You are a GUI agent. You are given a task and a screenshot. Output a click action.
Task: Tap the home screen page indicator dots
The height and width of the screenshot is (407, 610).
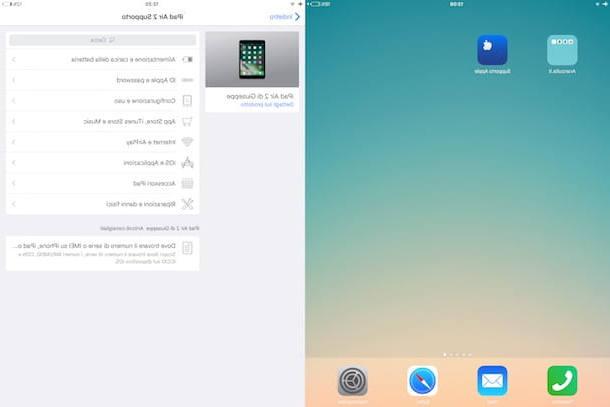point(458,355)
